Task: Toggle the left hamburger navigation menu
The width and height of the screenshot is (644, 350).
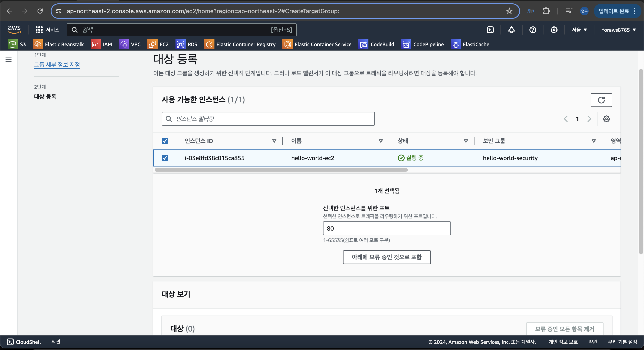Action: pos(9,59)
